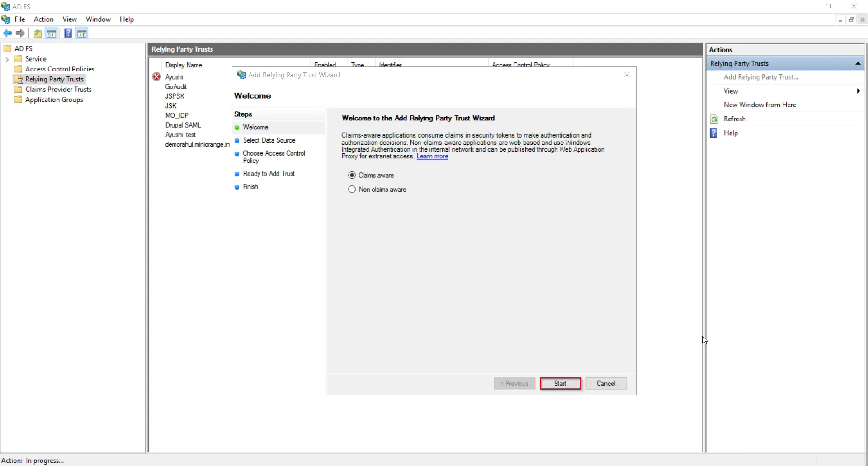Click New Window from Here action
Screen dimensions: 868x466
coord(760,105)
